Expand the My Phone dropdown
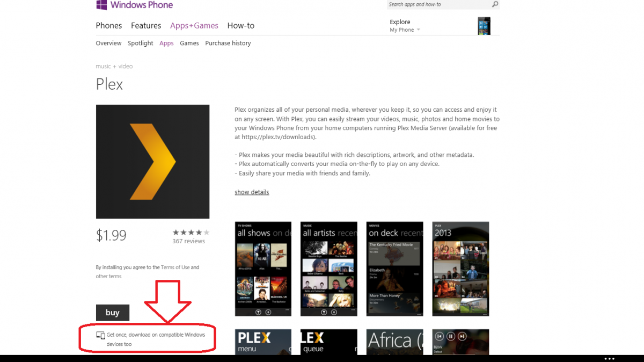Viewport: 644px width, 362px height. click(405, 30)
